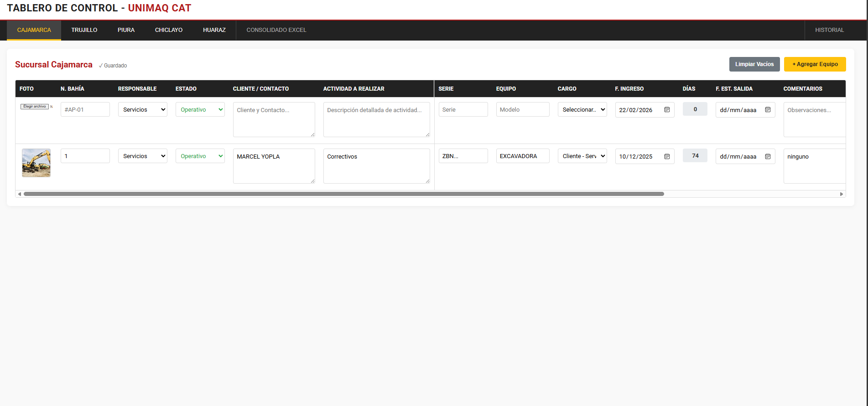The width and height of the screenshot is (868, 406).
Task: Open calendar picker for 22/02/2026 ingreso date
Action: point(667,110)
